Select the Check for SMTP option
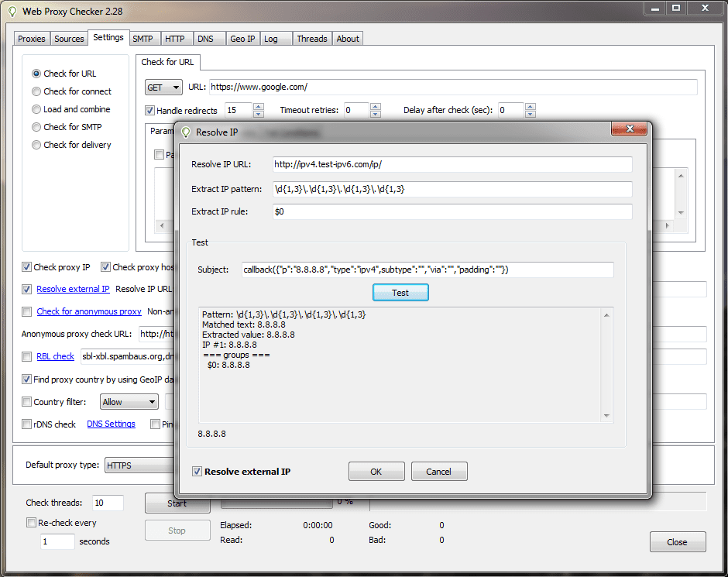The width and height of the screenshot is (728, 577). tap(36, 127)
